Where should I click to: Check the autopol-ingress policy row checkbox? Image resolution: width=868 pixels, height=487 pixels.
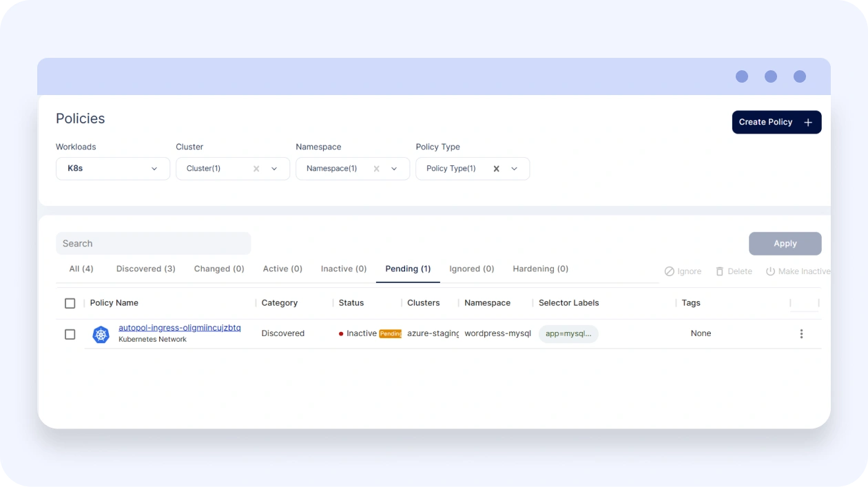70,334
